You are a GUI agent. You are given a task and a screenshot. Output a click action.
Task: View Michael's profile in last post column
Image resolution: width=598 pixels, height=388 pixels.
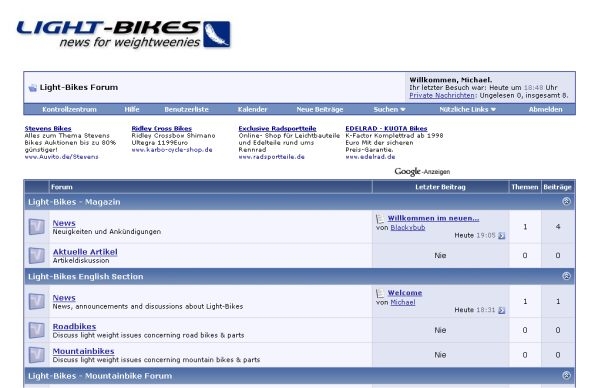tap(403, 302)
